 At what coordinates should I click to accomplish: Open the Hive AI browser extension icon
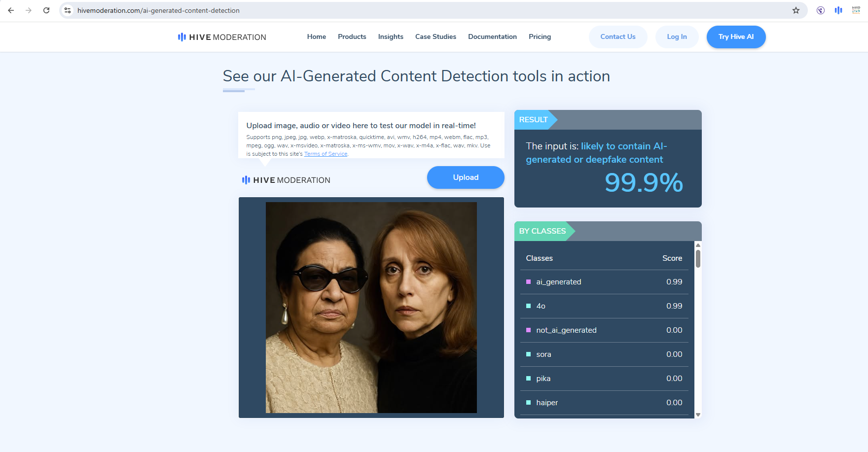[838, 10]
